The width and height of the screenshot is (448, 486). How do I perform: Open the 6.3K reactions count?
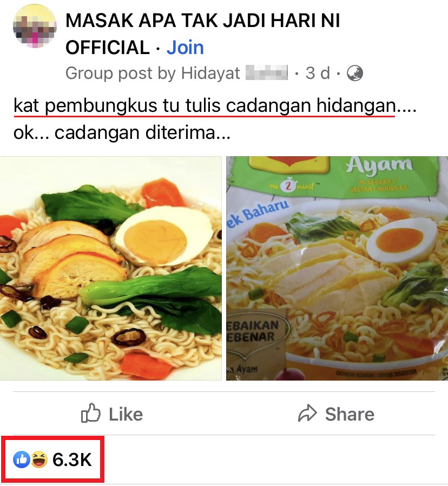[x=72, y=460]
